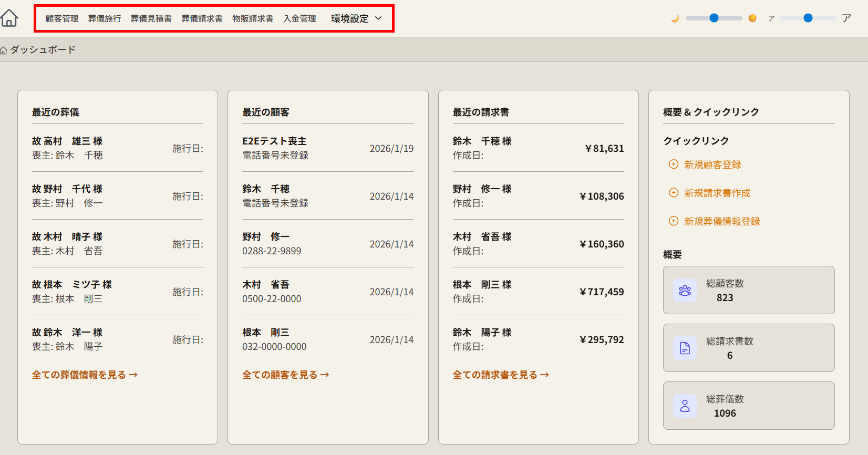Click the font size slider handle
The image size is (868, 455).
click(808, 18)
